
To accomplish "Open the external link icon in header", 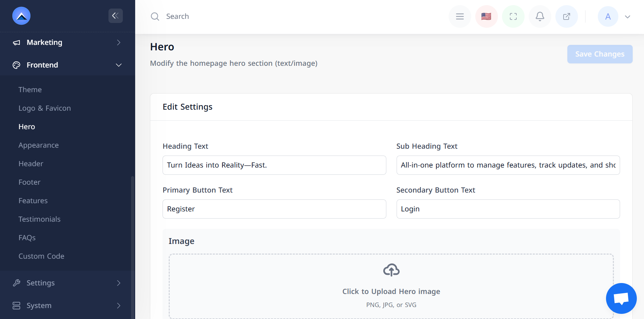I will pyautogui.click(x=566, y=16).
